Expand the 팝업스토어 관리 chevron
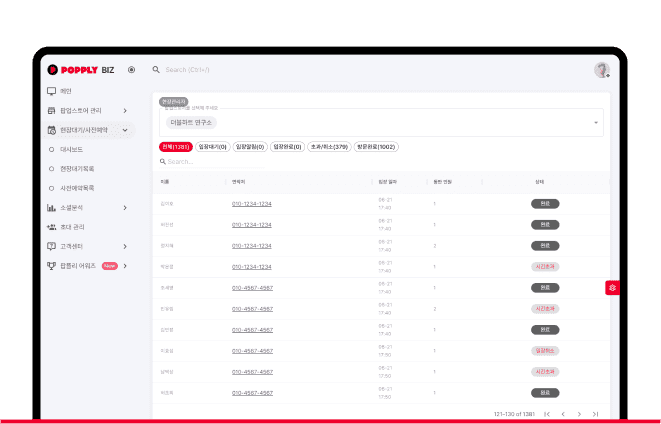The height and width of the screenshot is (424, 661). click(x=125, y=110)
